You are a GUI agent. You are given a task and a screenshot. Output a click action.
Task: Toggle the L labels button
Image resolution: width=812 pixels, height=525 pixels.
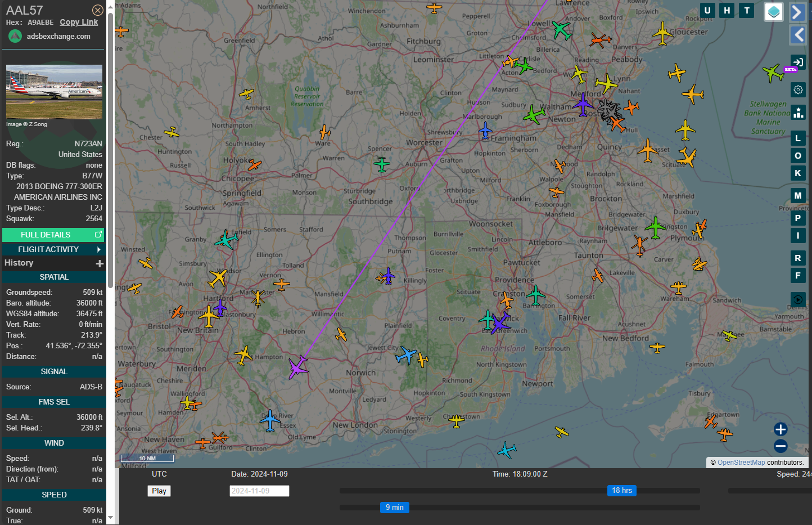coord(797,138)
